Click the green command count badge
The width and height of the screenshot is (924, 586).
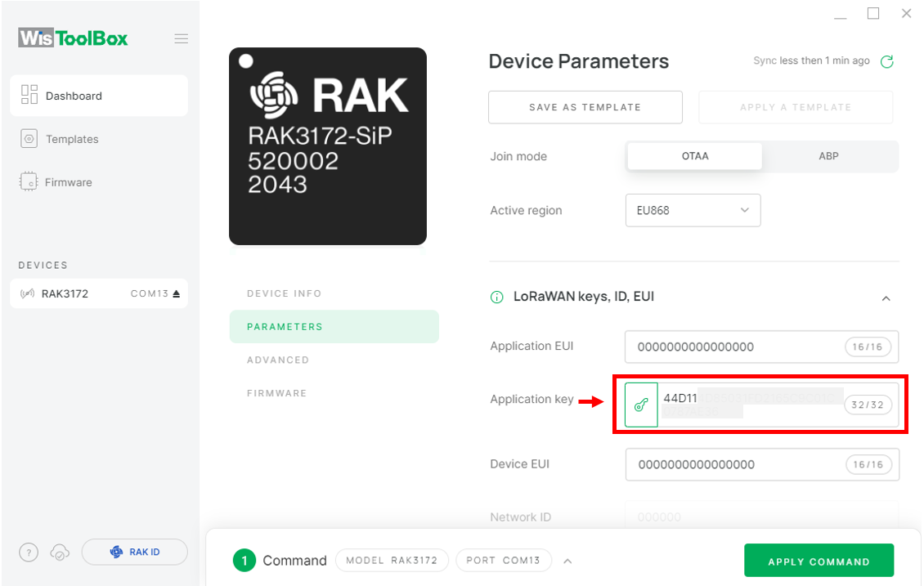[244, 560]
